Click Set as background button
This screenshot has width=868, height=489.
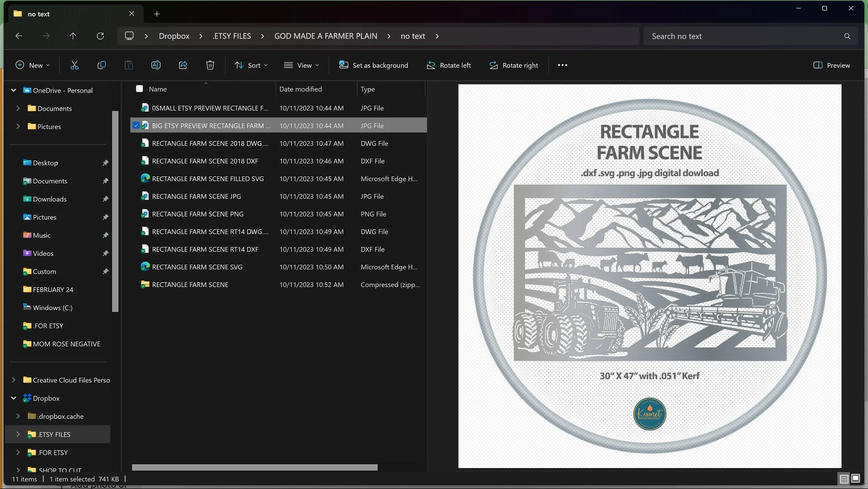point(374,65)
